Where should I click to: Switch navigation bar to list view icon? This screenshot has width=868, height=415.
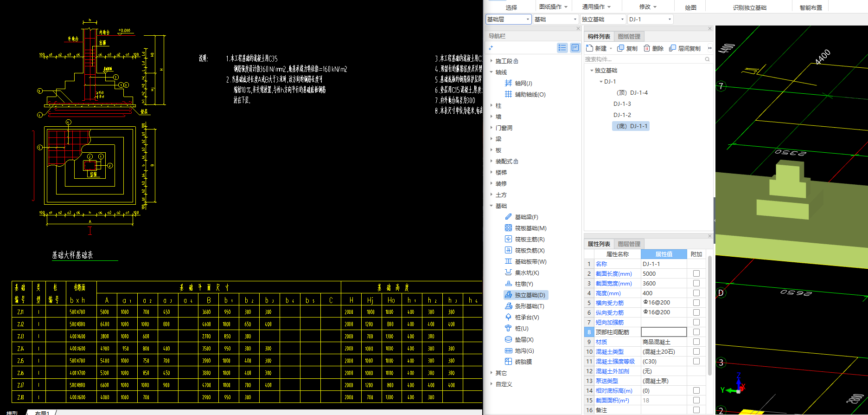click(x=562, y=48)
